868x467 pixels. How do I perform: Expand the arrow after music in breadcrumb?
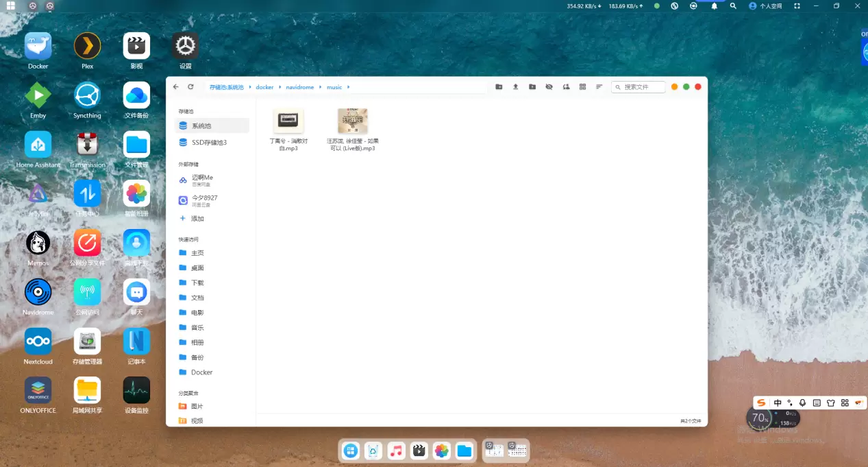coord(349,87)
